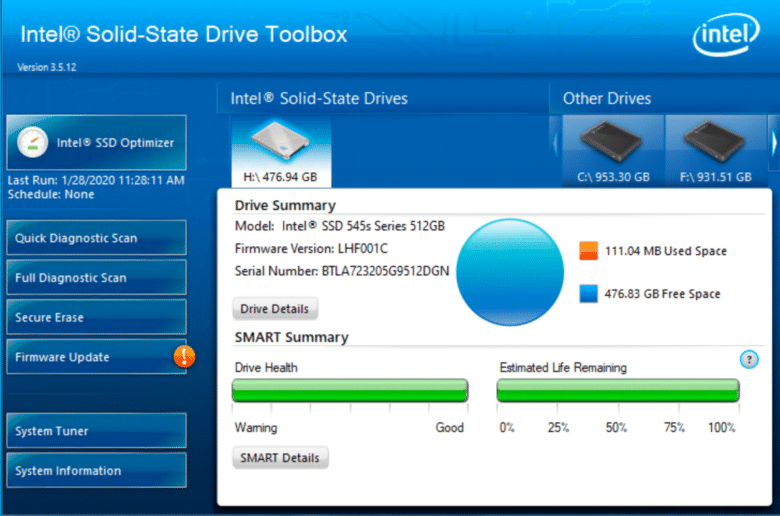Open Drive Details
The width and height of the screenshot is (780, 516).
[x=275, y=309]
